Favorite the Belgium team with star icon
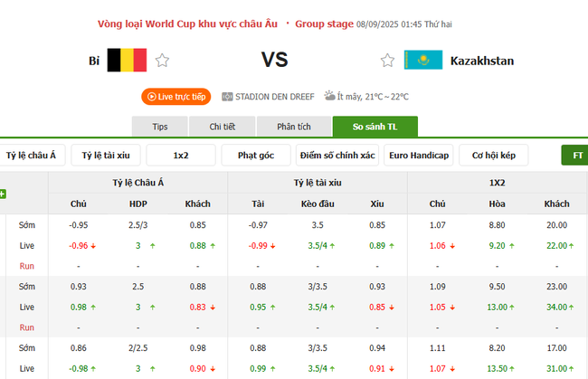The height and width of the screenshot is (379, 588). (x=162, y=61)
